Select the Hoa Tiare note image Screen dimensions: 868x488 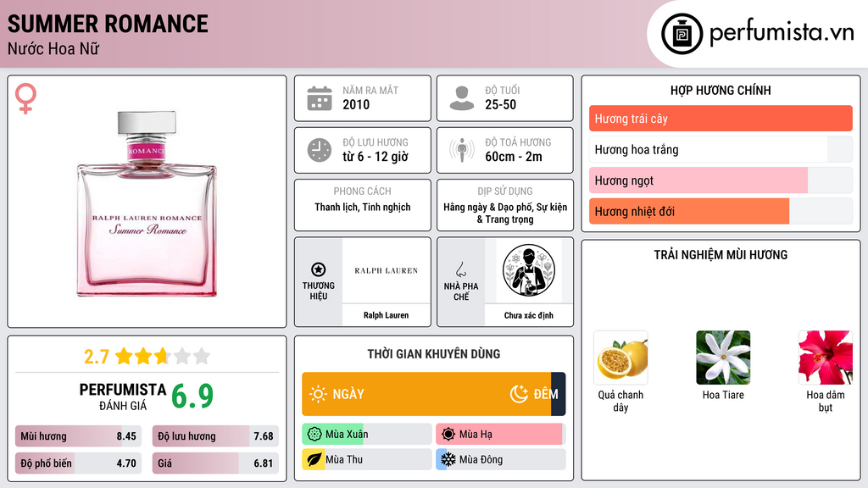point(723,358)
